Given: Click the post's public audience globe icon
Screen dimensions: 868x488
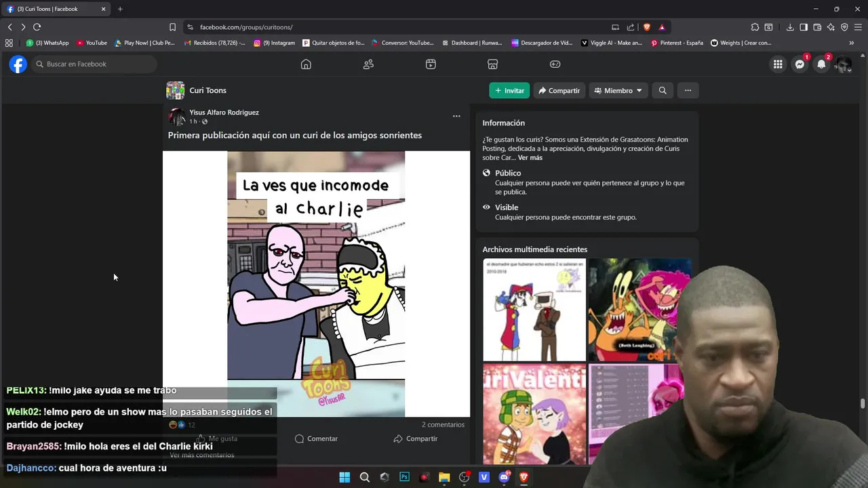Looking at the screenshot, I should (205, 121).
